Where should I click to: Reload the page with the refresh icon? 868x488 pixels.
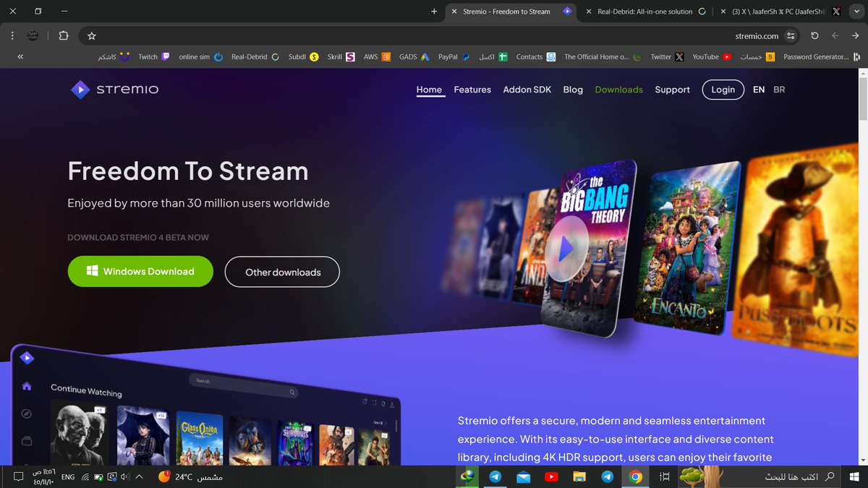point(814,35)
